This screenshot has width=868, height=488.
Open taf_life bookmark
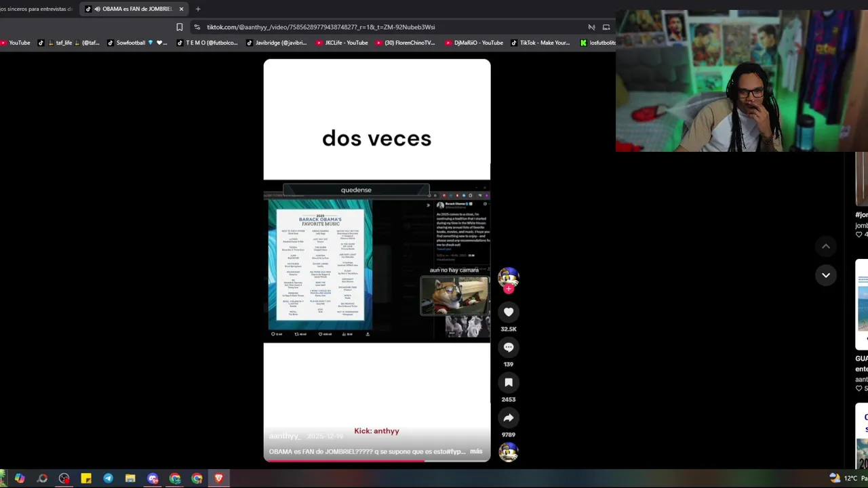(x=68, y=43)
